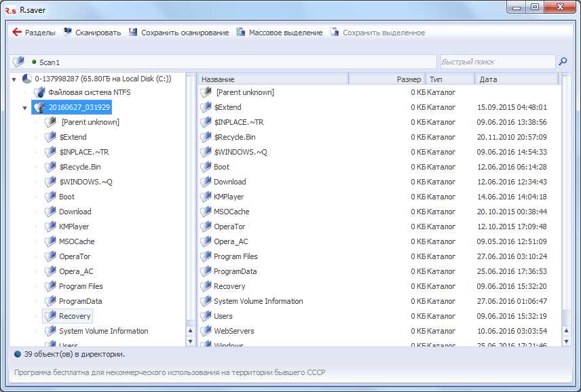Click the Scan1 path bar drive icon

click(x=19, y=62)
